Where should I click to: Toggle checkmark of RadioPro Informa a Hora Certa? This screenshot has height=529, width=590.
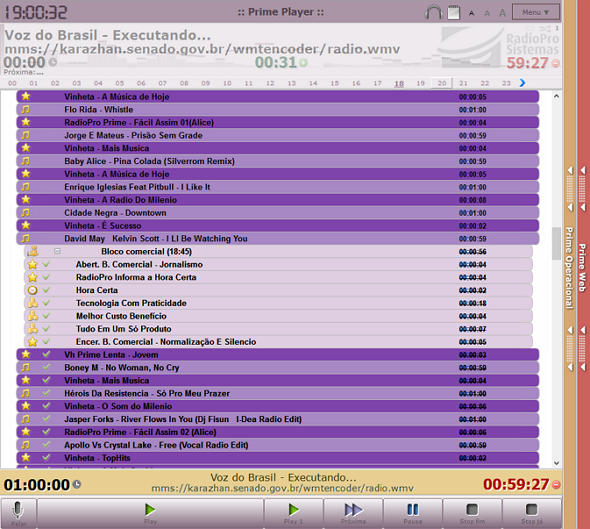46,277
